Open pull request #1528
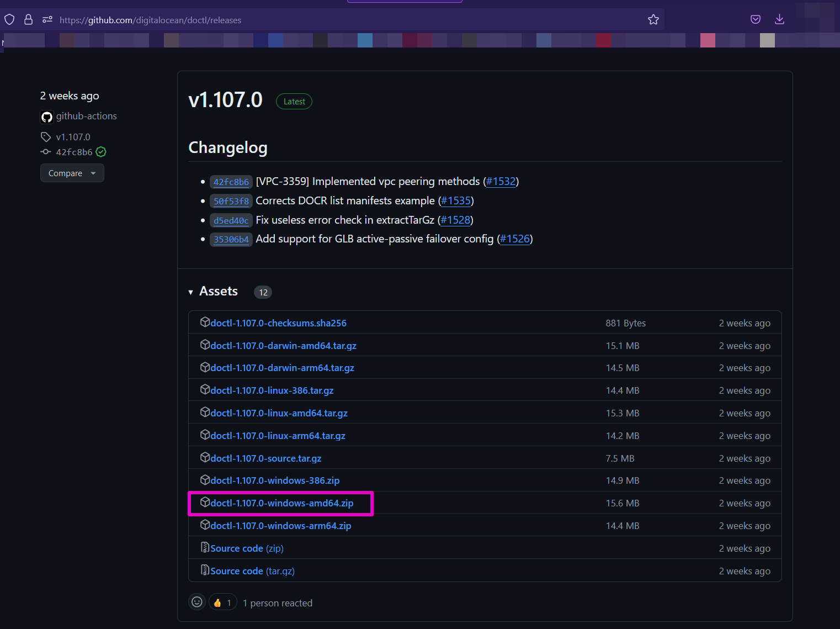This screenshot has width=840, height=629. click(455, 220)
